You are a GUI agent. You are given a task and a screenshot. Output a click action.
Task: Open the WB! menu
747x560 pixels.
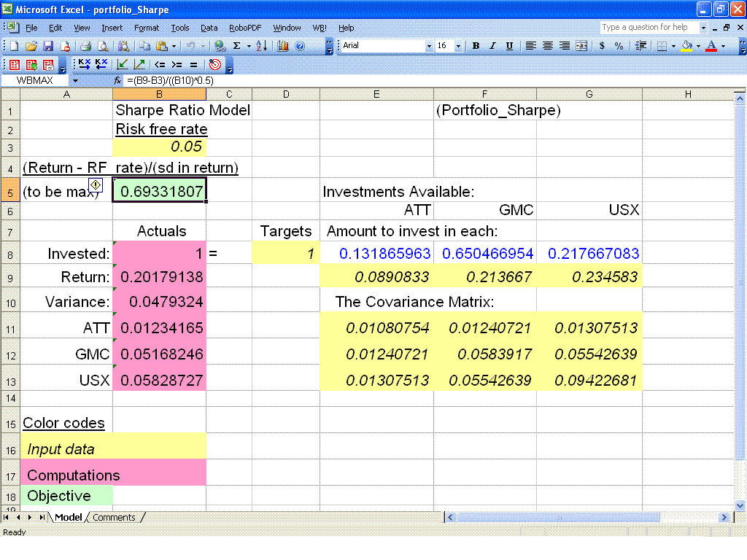pos(320,28)
